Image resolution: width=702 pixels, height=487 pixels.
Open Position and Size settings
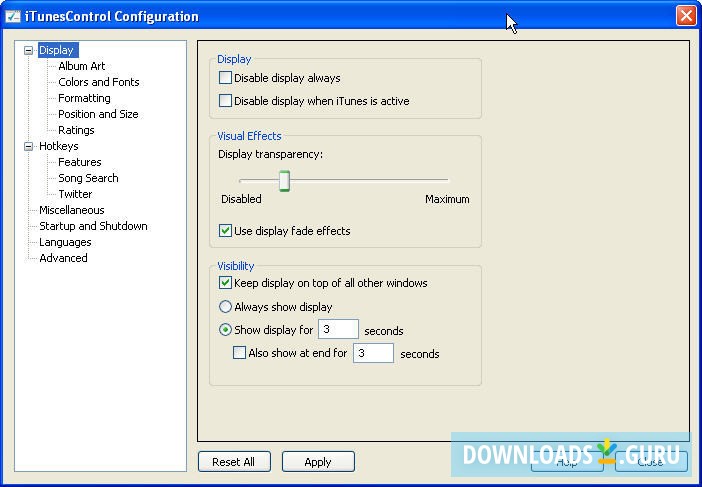(x=98, y=114)
